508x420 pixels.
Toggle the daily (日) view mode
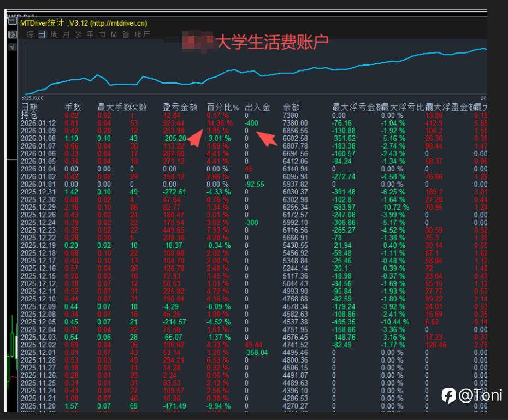(x=41, y=34)
